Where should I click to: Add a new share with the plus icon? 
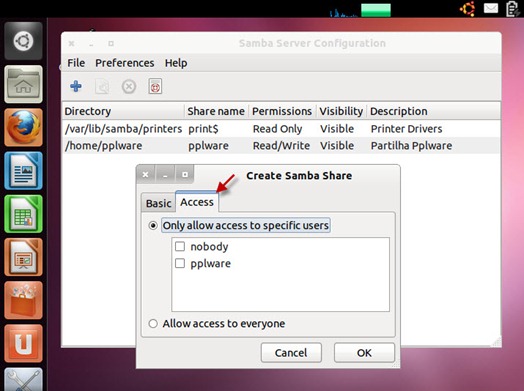[76, 86]
